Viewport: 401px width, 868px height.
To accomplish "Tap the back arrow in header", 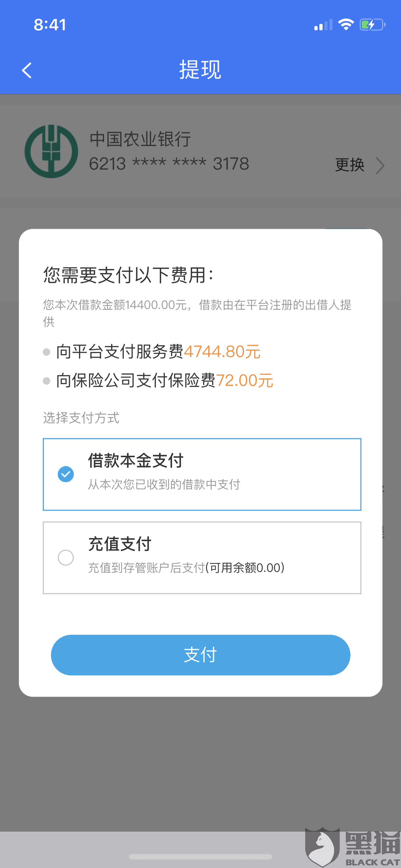I will click(27, 70).
